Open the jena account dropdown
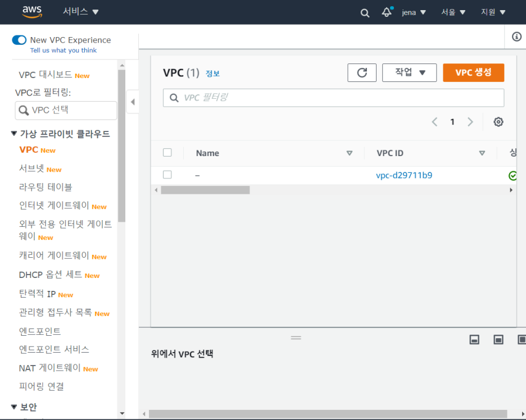Screen dimensions: 526x420 click(414, 12)
